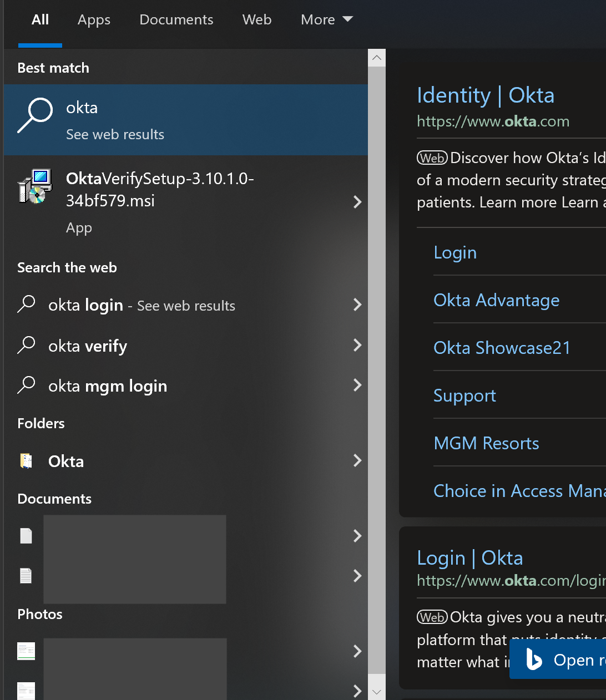Click search icon next to okta login
This screenshot has height=700, width=606.
pyautogui.click(x=26, y=304)
